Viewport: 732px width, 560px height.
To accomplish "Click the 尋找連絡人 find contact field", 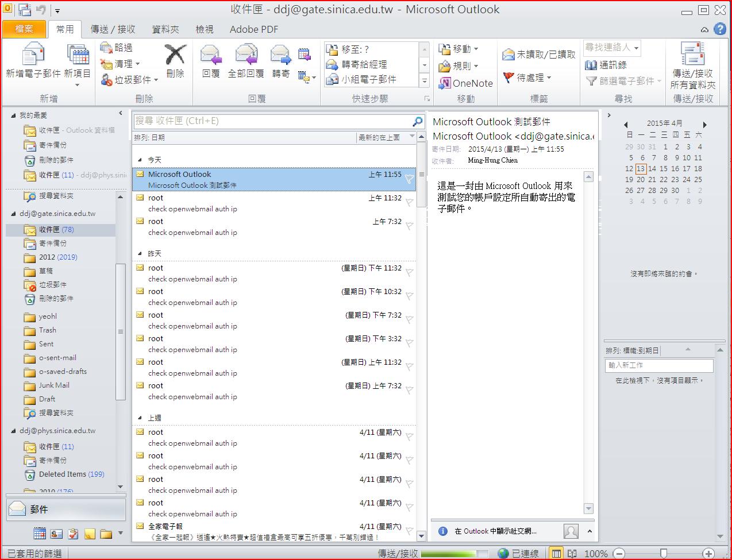I will click(611, 48).
